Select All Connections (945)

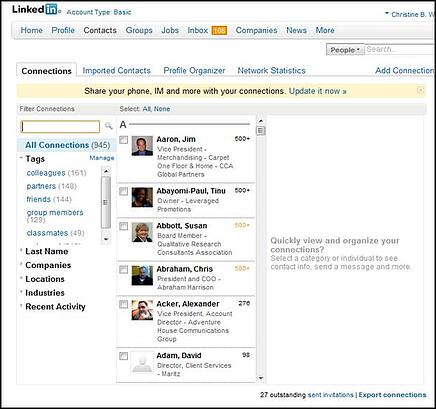(67, 145)
